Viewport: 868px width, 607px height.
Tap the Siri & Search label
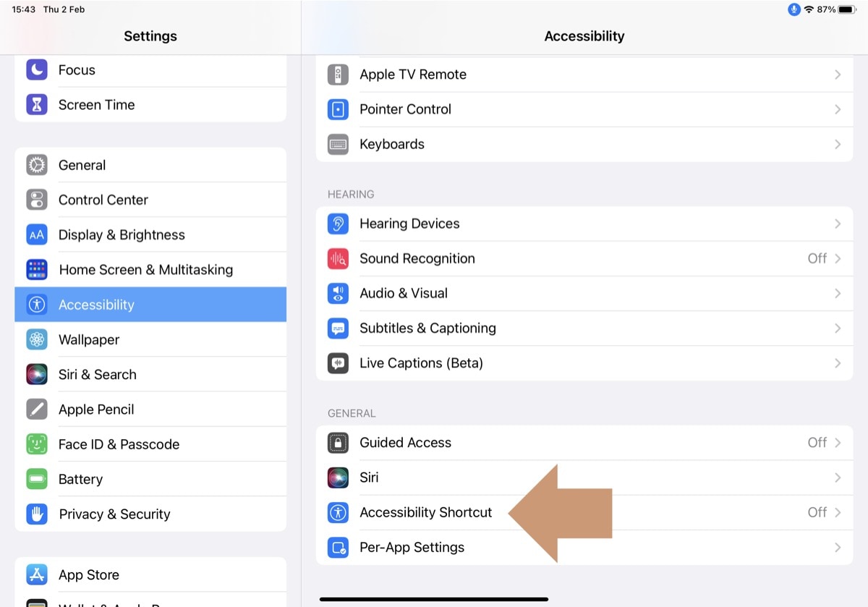pyautogui.click(x=98, y=374)
